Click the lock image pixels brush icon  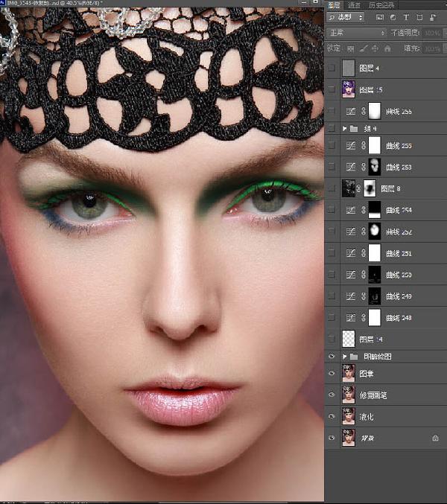coord(363,48)
